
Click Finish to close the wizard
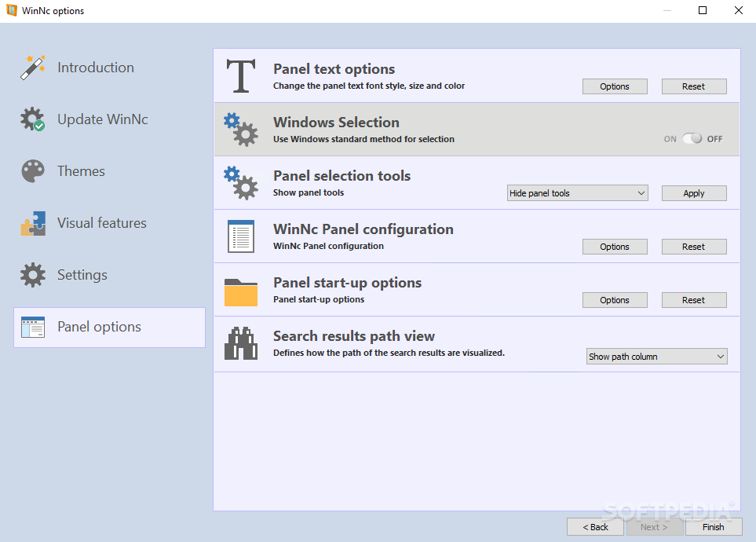(x=714, y=527)
